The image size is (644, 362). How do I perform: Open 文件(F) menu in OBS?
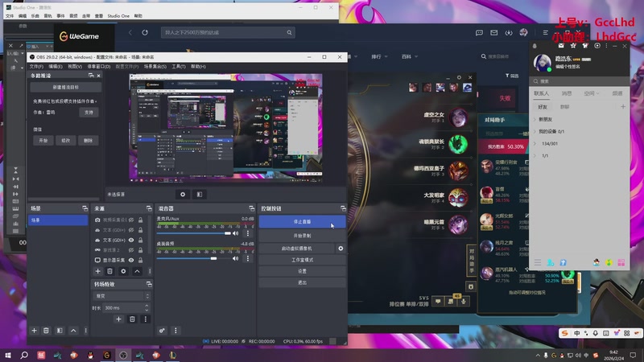(36, 67)
